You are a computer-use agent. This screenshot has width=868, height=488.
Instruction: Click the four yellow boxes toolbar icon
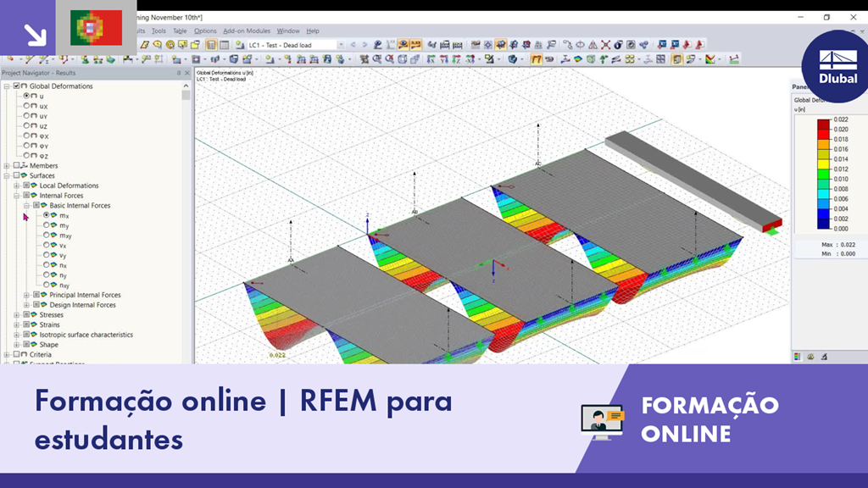(x=630, y=59)
